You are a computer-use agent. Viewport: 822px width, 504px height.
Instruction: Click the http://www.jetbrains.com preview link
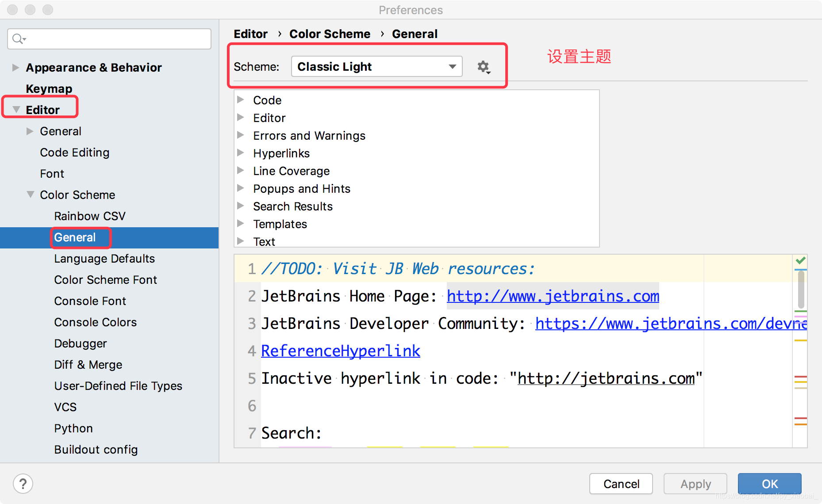tap(553, 296)
